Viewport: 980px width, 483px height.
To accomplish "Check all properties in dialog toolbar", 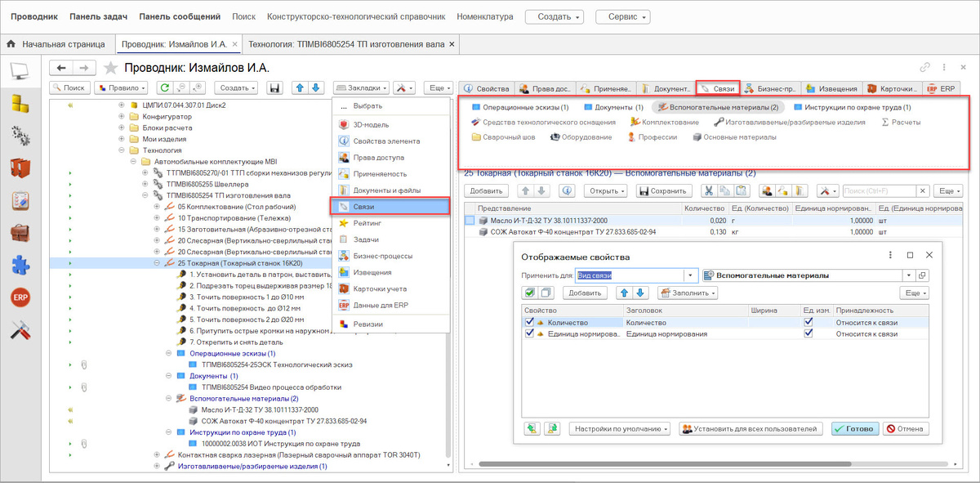I will tap(530, 293).
